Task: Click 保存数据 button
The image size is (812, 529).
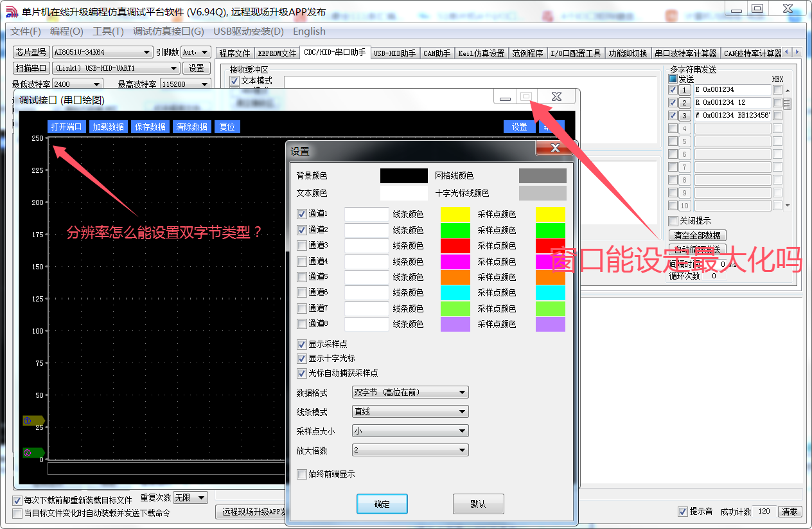Action: [x=150, y=127]
